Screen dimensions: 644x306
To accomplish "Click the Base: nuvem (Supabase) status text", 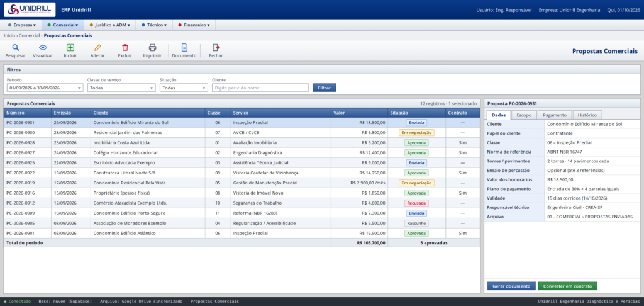I will [x=65, y=302].
